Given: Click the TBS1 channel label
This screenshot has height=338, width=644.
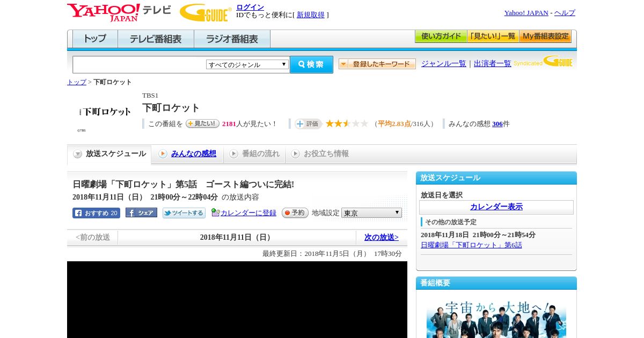Looking at the screenshot, I should [x=150, y=95].
